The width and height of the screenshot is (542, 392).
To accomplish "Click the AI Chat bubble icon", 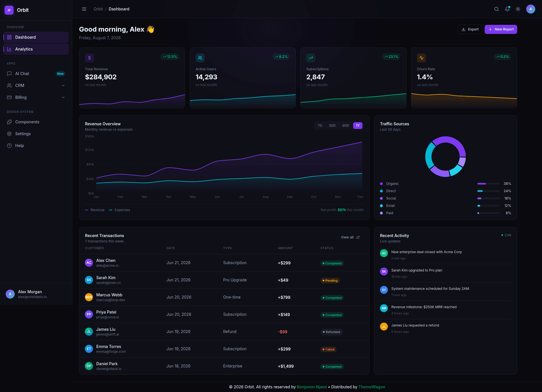I will [x=9, y=74].
